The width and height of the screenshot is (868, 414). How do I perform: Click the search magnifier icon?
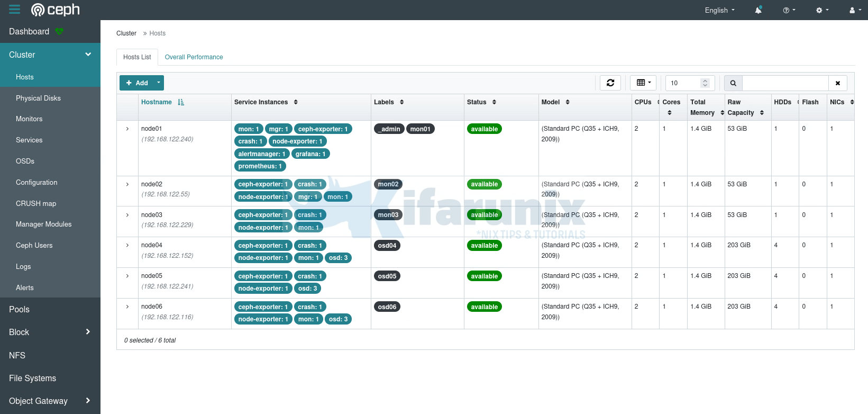(x=733, y=83)
